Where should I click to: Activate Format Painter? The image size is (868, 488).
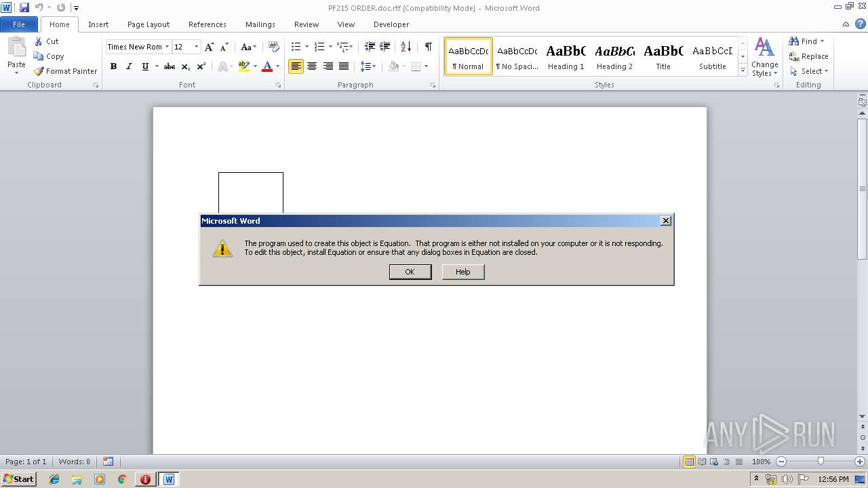[x=66, y=71]
